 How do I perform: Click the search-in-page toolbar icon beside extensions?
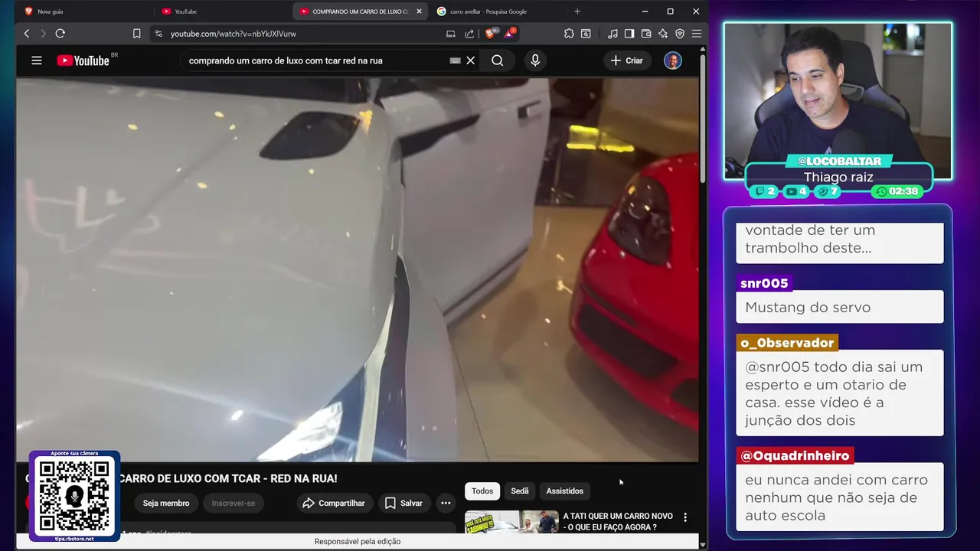pyautogui.click(x=586, y=34)
